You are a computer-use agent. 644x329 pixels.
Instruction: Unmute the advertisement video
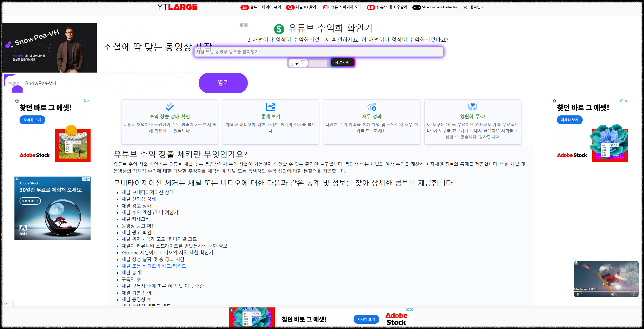(613, 295)
